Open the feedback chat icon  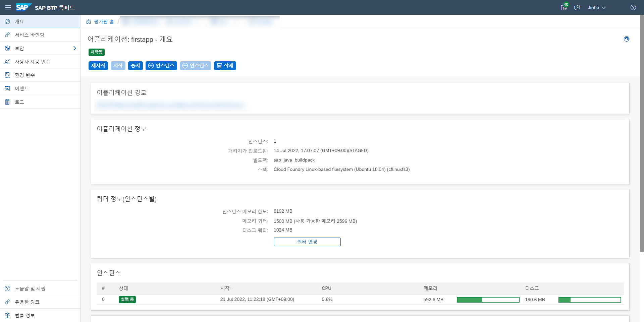tap(577, 7)
